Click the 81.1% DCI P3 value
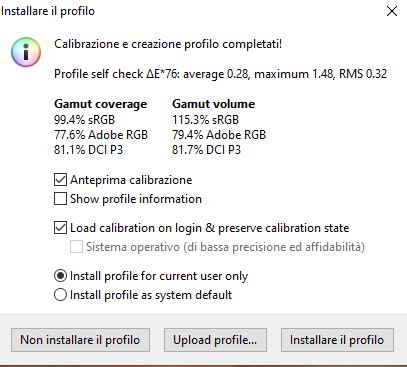 pos(89,150)
